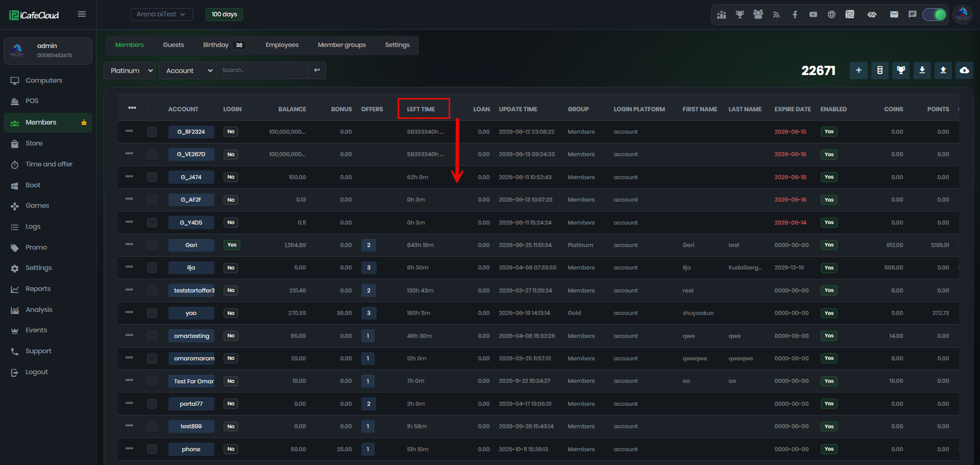
Task: Click the plus button to add a member
Action: [859, 70]
